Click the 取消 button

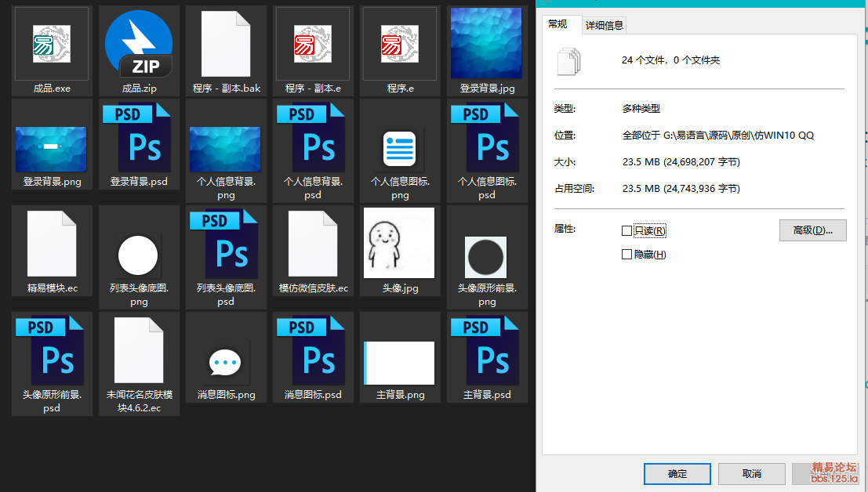pos(751,473)
